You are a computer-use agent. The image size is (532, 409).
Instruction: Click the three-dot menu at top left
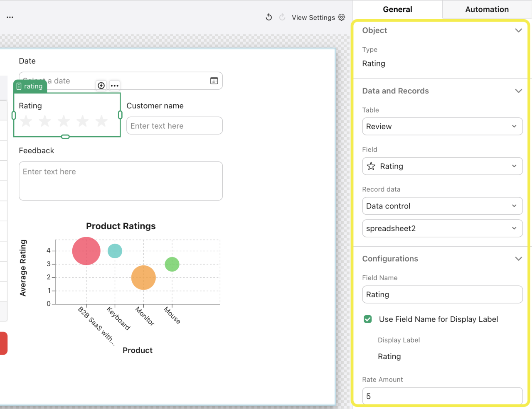coord(10,17)
